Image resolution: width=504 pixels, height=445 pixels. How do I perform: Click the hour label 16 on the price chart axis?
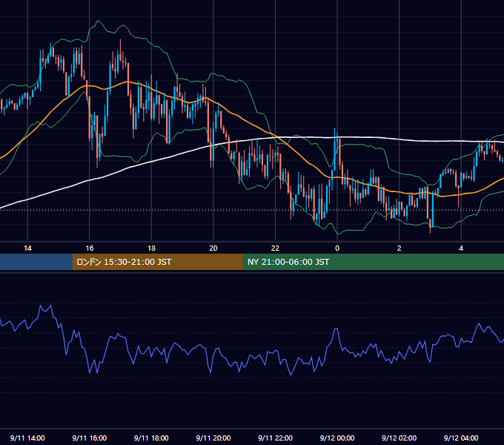click(x=90, y=248)
